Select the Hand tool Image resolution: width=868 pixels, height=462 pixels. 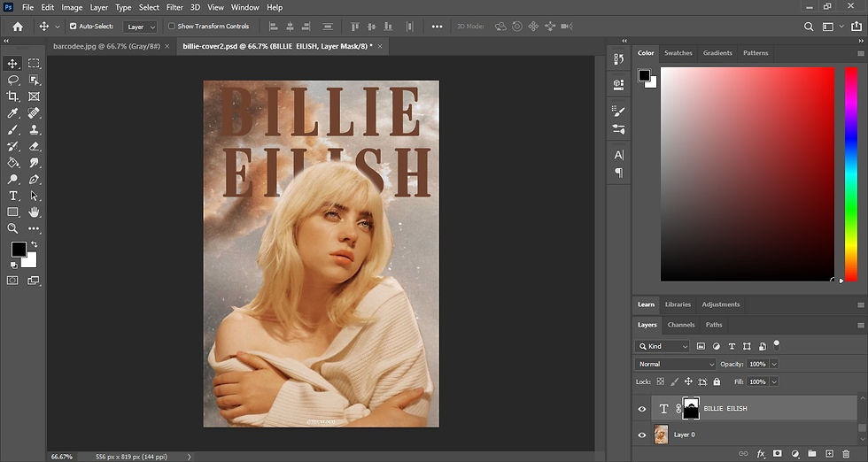click(35, 212)
